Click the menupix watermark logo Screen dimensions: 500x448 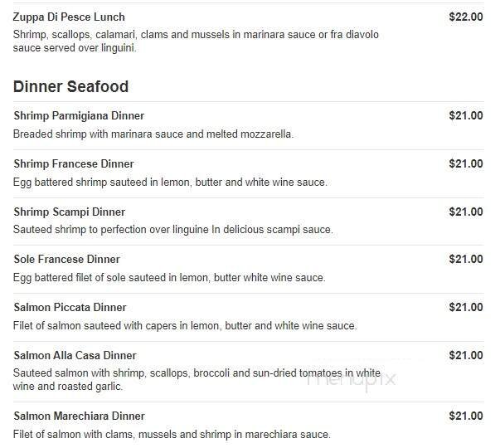click(x=352, y=380)
